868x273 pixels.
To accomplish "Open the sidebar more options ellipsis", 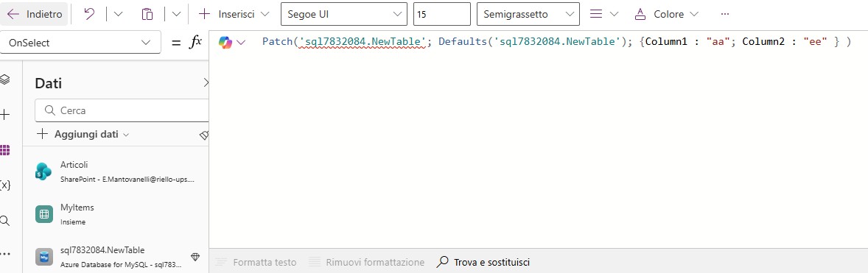I will (x=5, y=254).
